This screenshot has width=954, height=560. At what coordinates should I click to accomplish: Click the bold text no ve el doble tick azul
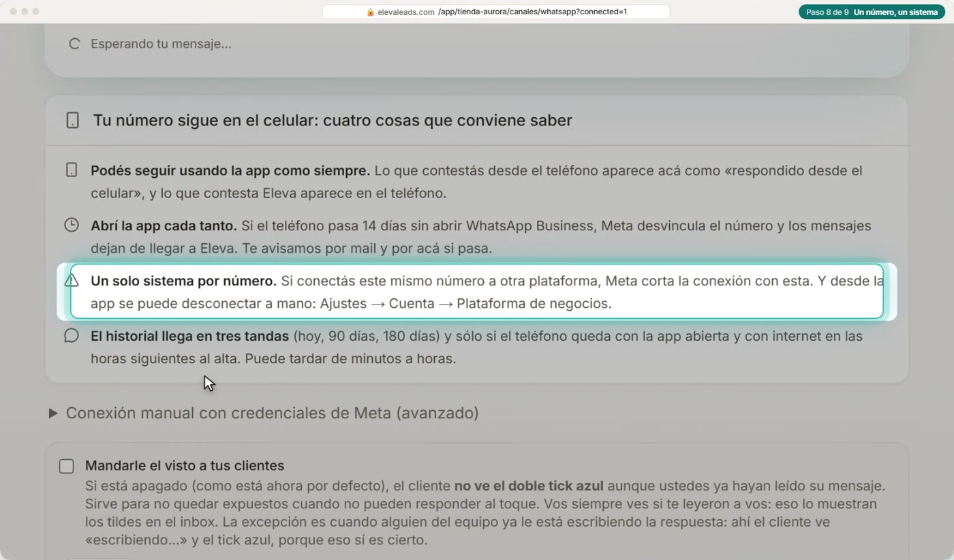click(529, 486)
